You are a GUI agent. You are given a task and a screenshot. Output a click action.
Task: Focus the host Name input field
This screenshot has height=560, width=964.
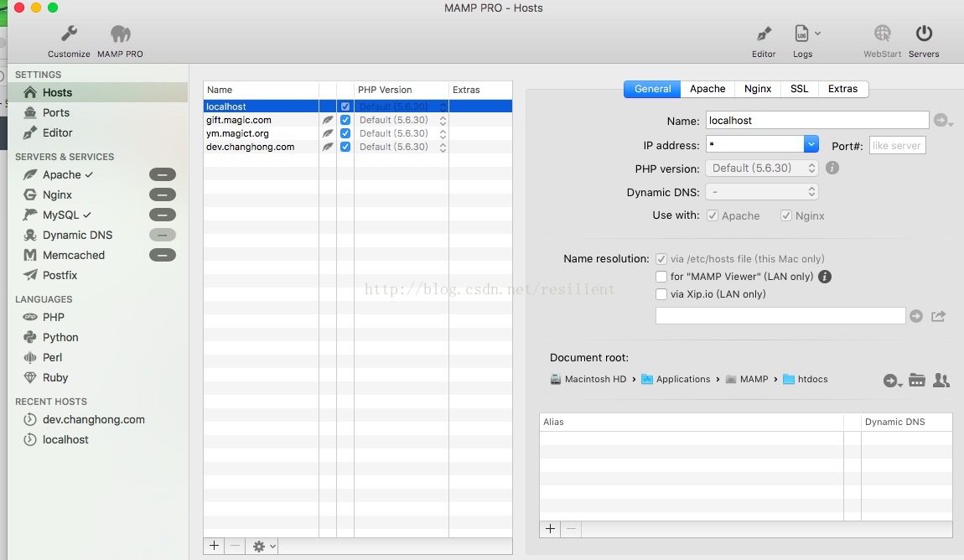[x=817, y=121]
